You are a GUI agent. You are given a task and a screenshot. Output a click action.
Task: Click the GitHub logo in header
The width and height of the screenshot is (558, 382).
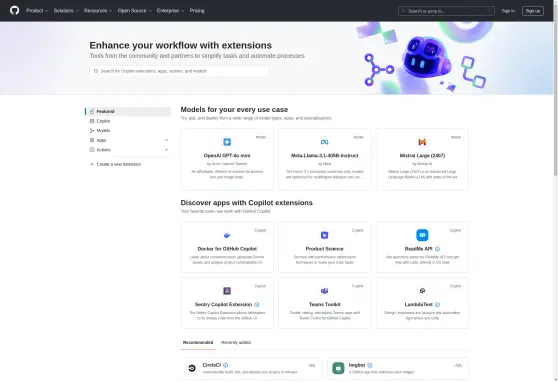click(15, 10)
